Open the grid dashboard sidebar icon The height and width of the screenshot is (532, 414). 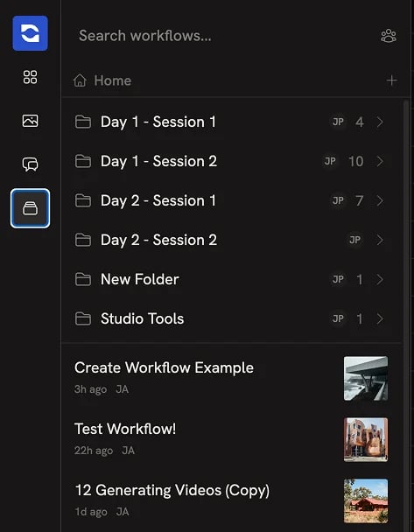click(x=31, y=77)
